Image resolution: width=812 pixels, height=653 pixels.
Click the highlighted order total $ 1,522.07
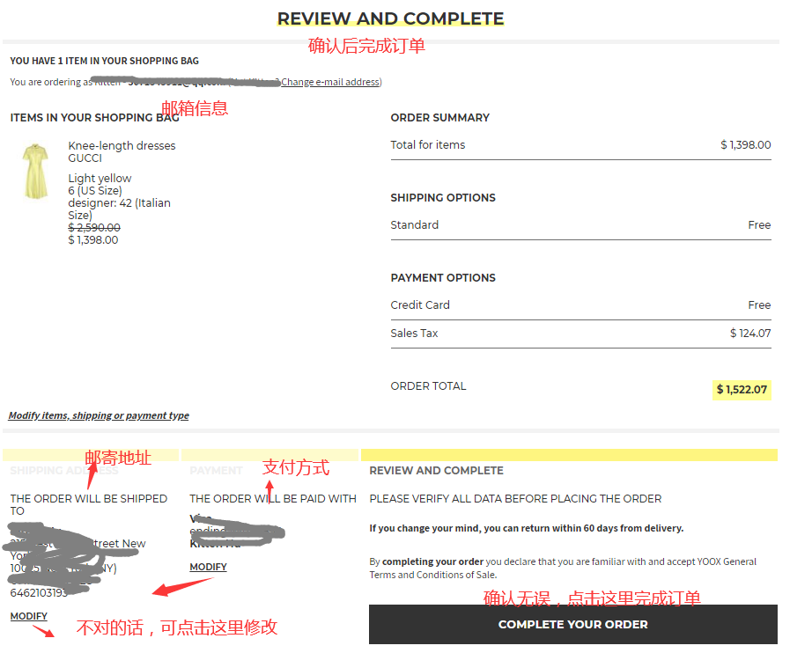pos(742,390)
